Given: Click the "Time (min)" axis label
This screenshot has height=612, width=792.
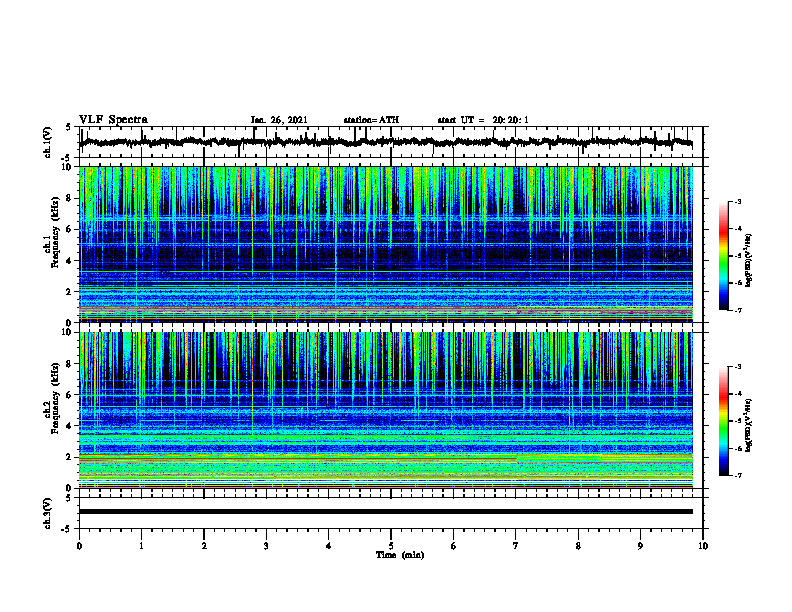Looking at the screenshot, I should point(400,555).
